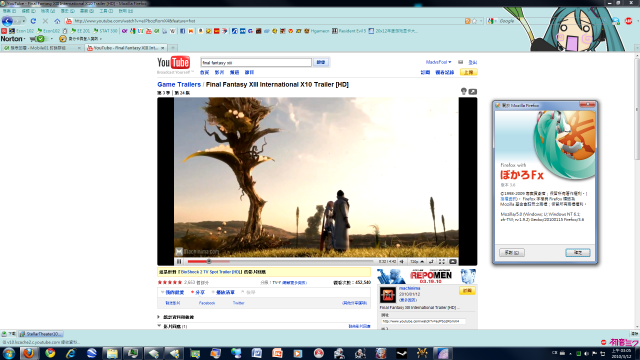Toggle the player expand-size button
The image size is (640, 360).
point(431,262)
